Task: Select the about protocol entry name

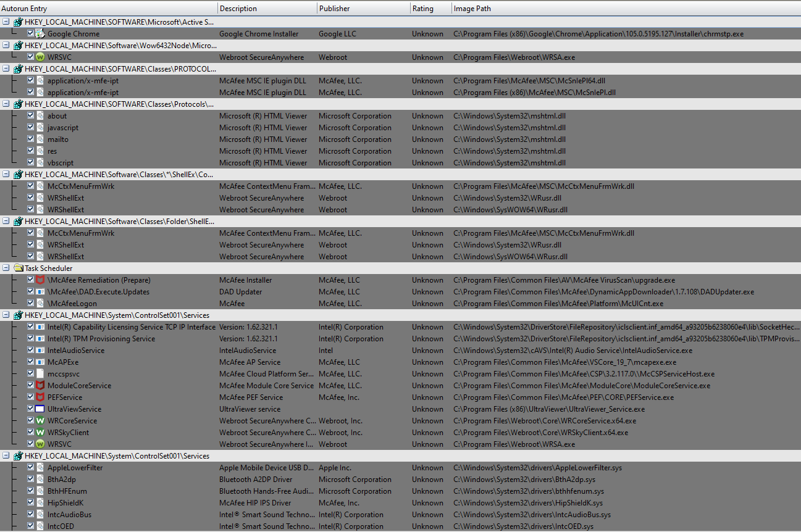Action: click(x=57, y=116)
